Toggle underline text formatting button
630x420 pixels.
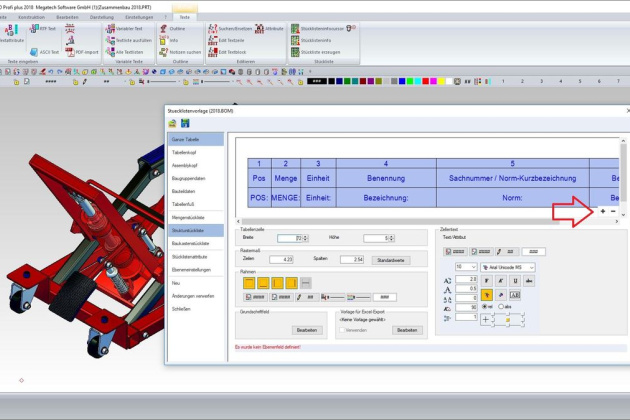click(513, 282)
